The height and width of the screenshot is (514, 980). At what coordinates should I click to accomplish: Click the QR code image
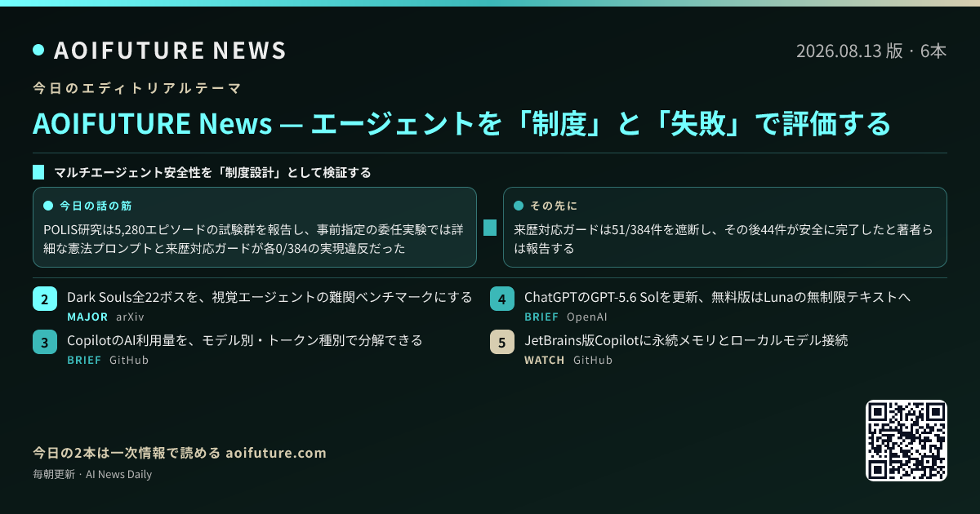click(906, 441)
